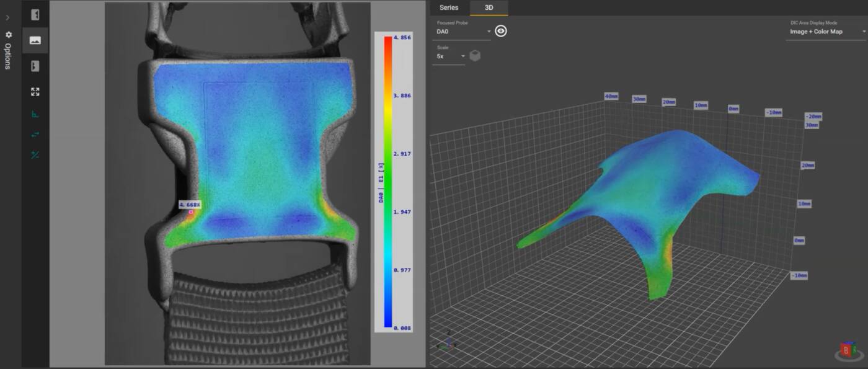Image resolution: width=868 pixels, height=369 pixels.
Task: Click the view orientation cube in 3D viewport
Action: pyautogui.click(x=847, y=351)
